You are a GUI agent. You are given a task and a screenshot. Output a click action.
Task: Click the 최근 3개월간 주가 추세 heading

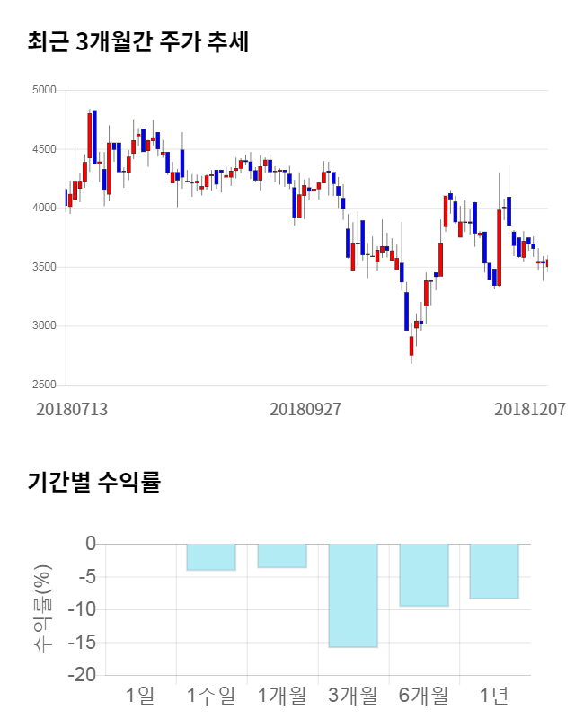(x=138, y=42)
